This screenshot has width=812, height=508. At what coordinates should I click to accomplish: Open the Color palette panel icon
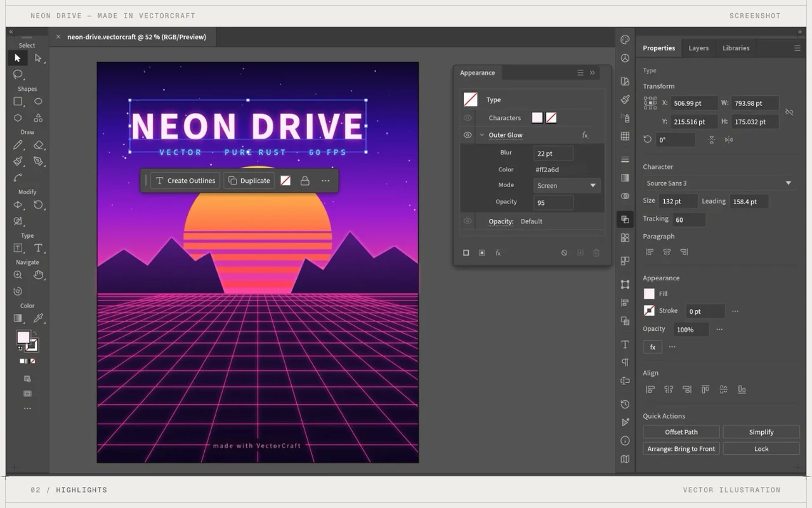pyautogui.click(x=625, y=40)
